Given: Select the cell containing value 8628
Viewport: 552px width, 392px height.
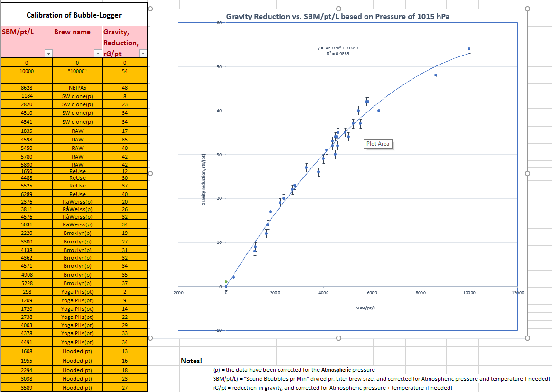Looking at the screenshot, I should click(27, 88).
